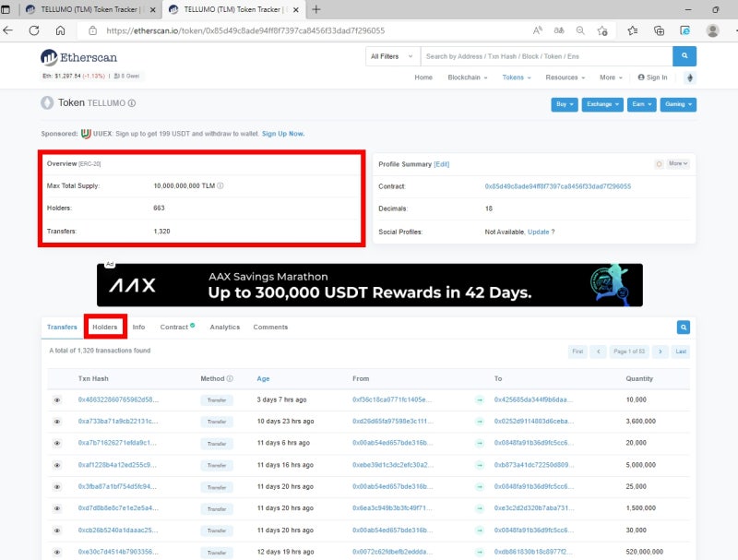The image size is (738, 560).
Task: Switch to the first TELLUMO browser tab
Action: tap(90, 9)
